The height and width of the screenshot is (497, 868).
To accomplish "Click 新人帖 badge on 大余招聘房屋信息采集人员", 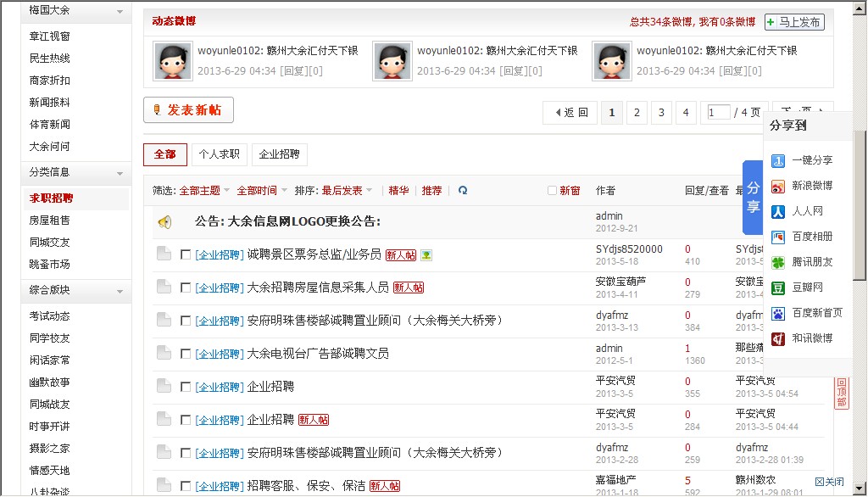I will coord(408,288).
